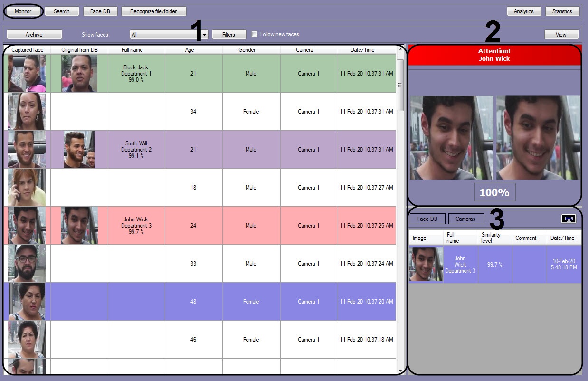Click the "Smith Will Department 2 99.1 %" cell

[x=136, y=150]
